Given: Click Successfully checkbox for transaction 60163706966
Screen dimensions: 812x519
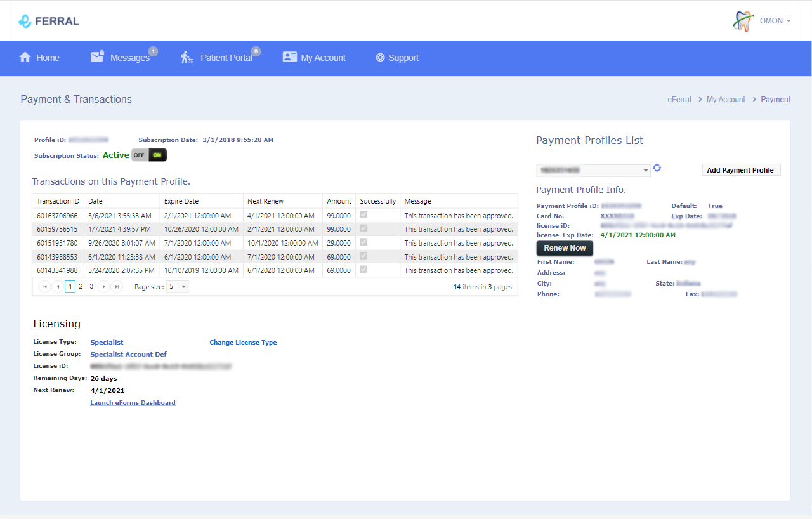Looking at the screenshot, I should [x=363, y=215].
